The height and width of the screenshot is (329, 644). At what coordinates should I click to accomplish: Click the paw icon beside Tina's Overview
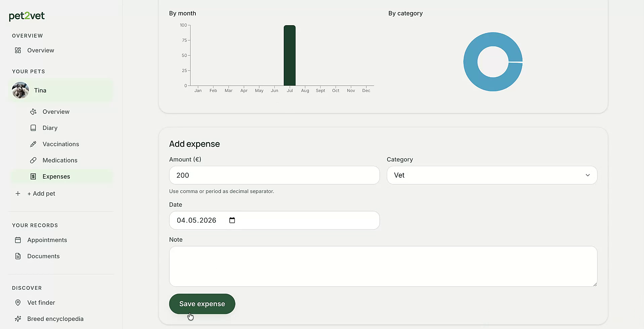(33, 112)
